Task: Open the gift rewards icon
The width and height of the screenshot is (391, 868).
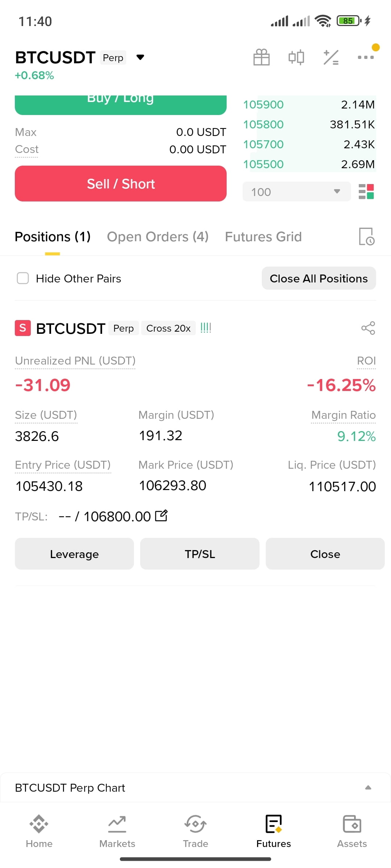Action: coord(261,57)
